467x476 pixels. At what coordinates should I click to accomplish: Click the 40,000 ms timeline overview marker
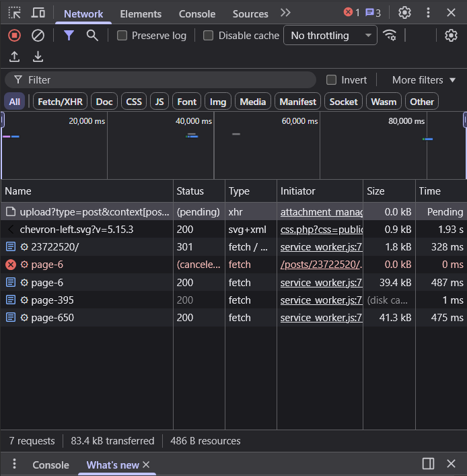pyautogui.click(x=194, y=121)
